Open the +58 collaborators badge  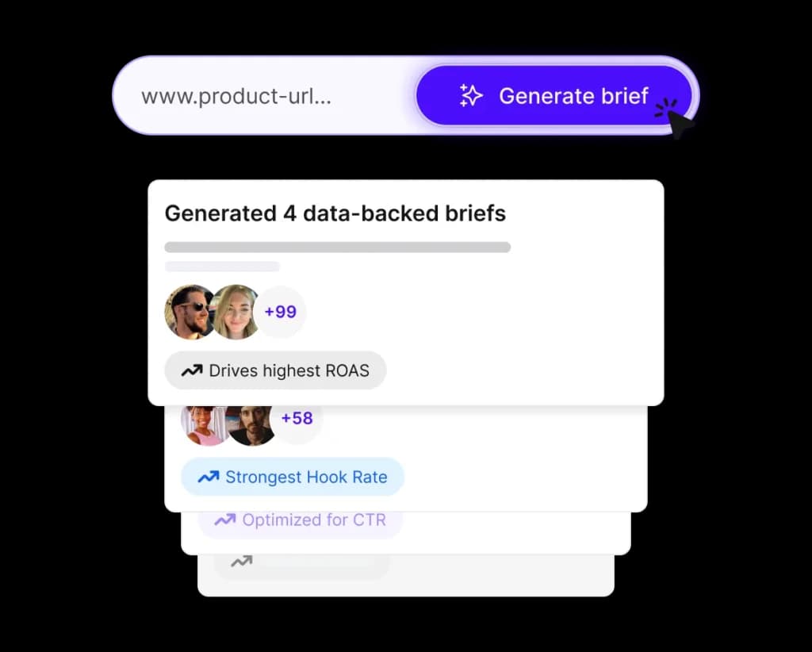(x=297, y=419)
